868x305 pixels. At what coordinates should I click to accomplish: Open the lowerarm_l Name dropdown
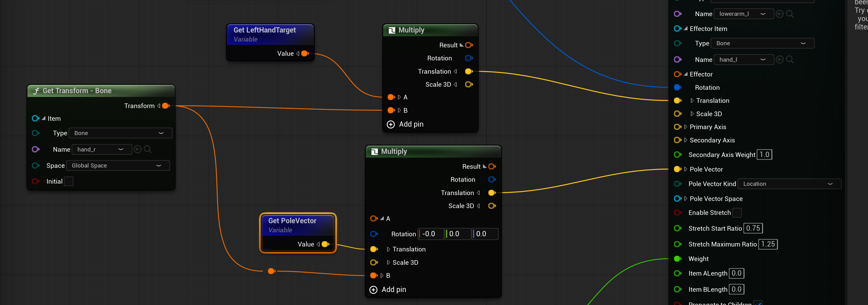point(744,14)
